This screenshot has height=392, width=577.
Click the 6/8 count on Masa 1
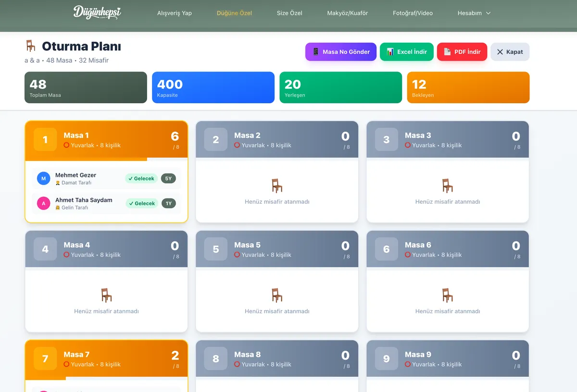[175, 140]
